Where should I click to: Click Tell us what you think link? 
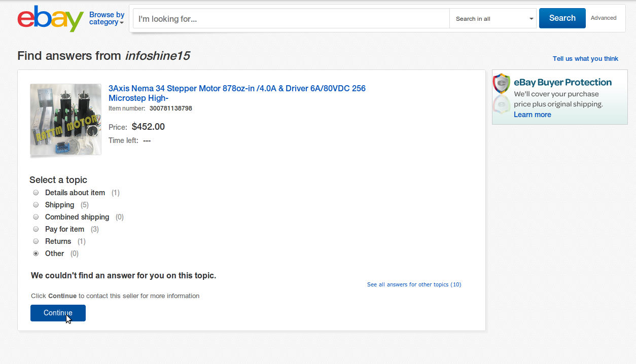pos(585,59)
